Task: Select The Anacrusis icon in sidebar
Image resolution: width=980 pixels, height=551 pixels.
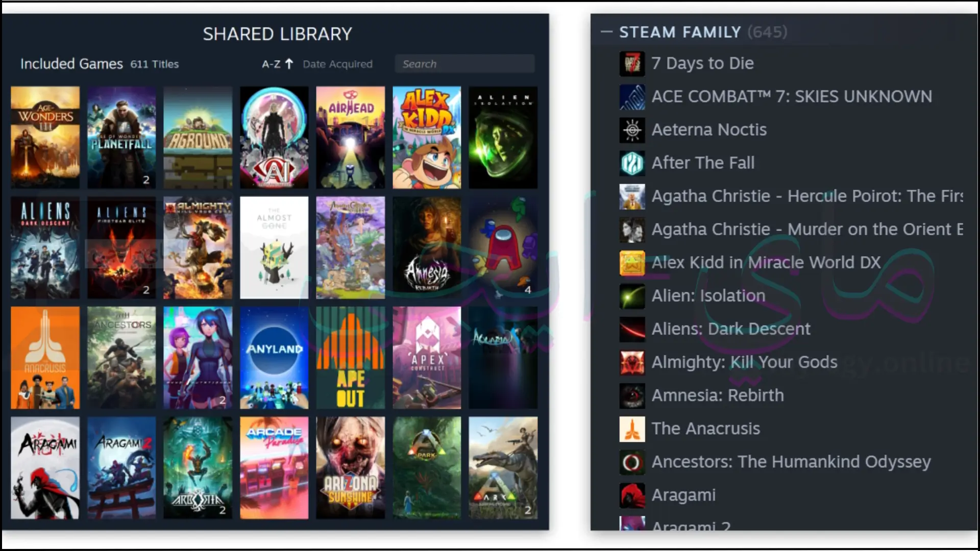Action: point(631,428)
